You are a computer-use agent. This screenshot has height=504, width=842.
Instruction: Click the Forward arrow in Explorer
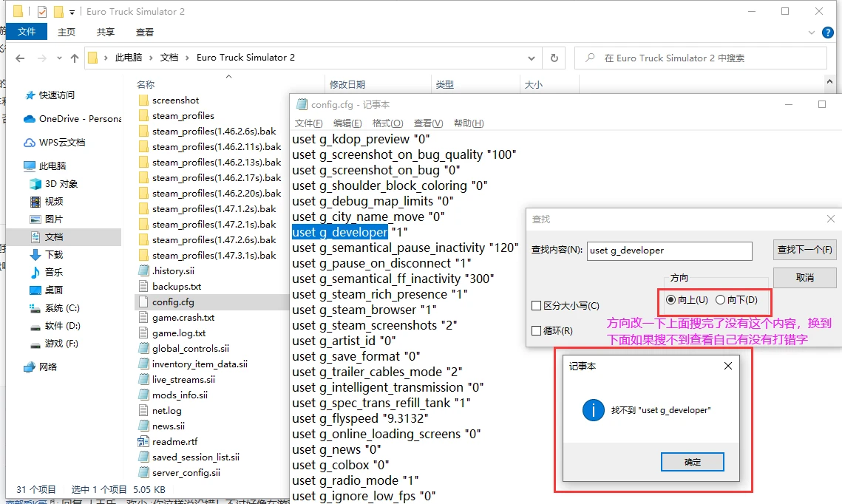42,58
